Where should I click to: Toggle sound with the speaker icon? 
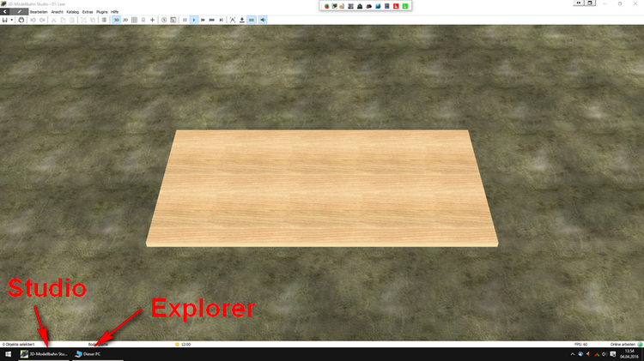[x=263, y=20]
